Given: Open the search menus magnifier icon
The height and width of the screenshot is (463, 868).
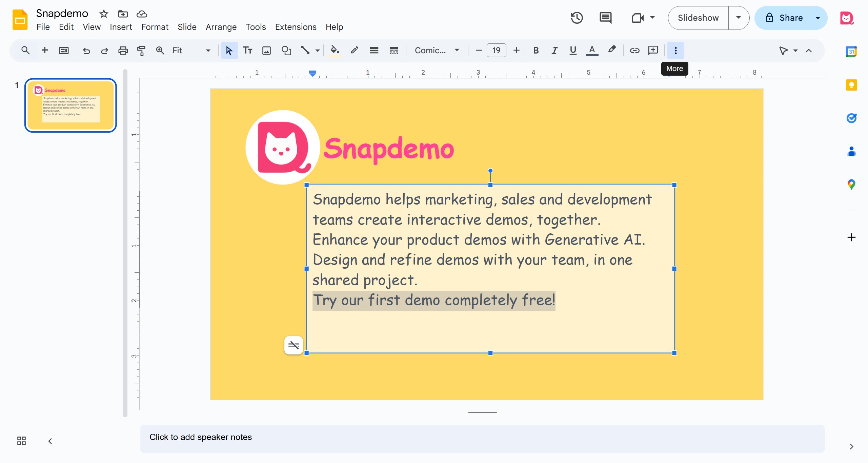Looking at the screenshot, I should [25, 51].
